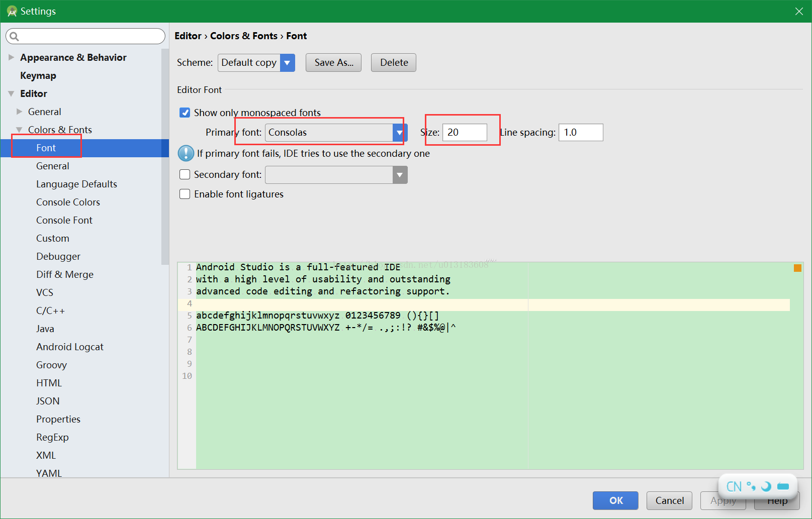Screen dimensions: 812x519
Task: Open XML color settings
Action: click(x=46, y=455)
